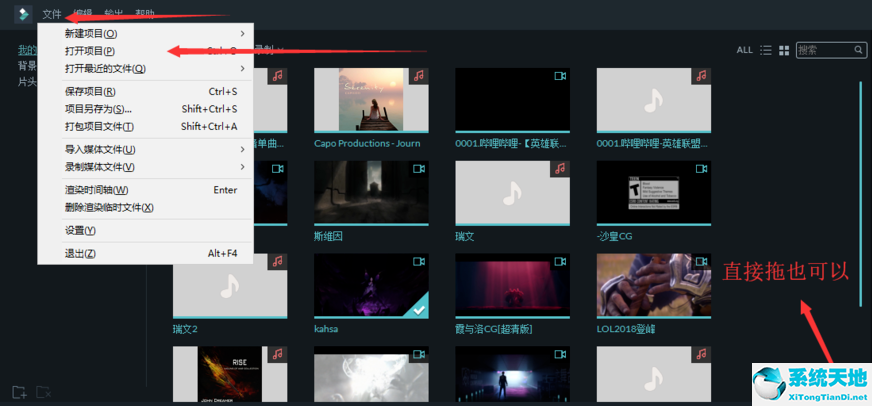
Task: Expand the 导入媒体文件 submenu
Action: [x=242, y=150]
